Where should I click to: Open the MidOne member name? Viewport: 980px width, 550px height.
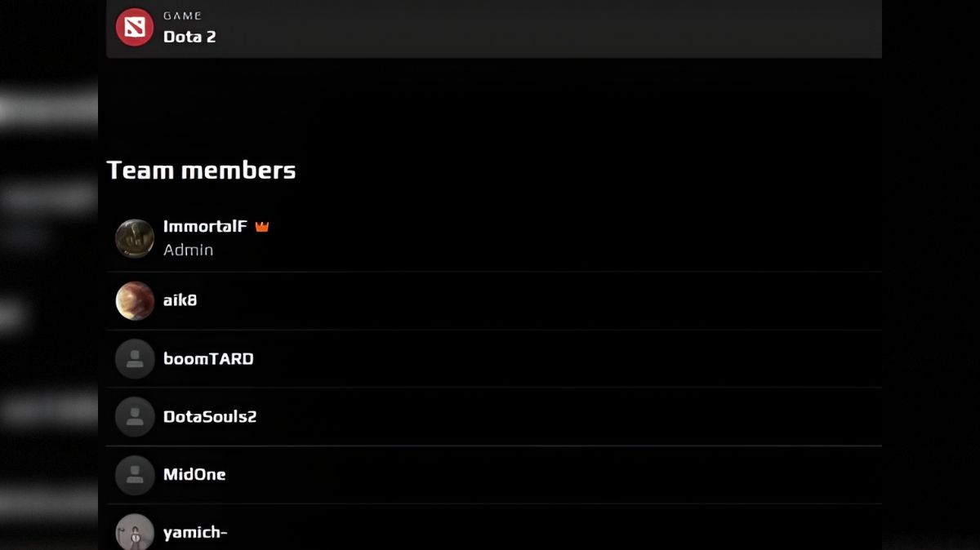pos(194,474)
